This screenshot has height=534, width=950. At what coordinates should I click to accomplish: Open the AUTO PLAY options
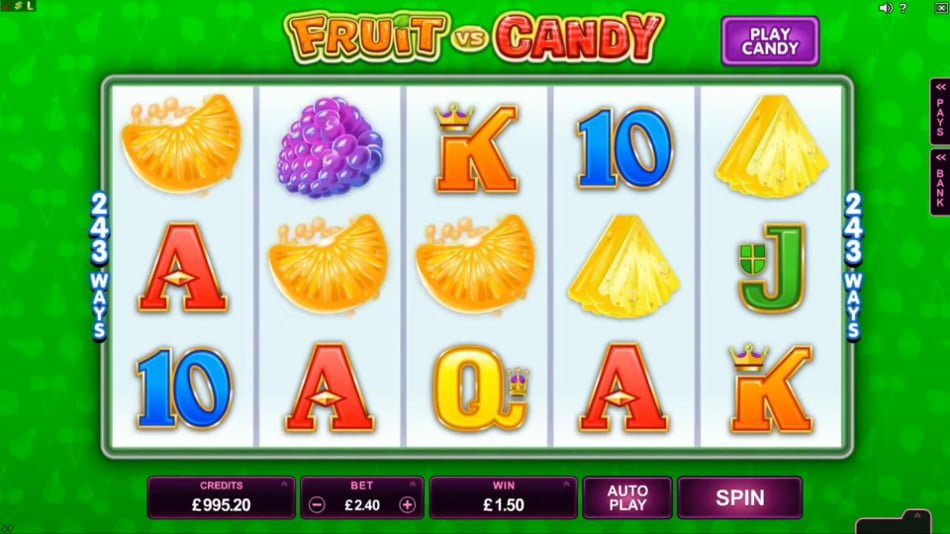click(627, 498)
